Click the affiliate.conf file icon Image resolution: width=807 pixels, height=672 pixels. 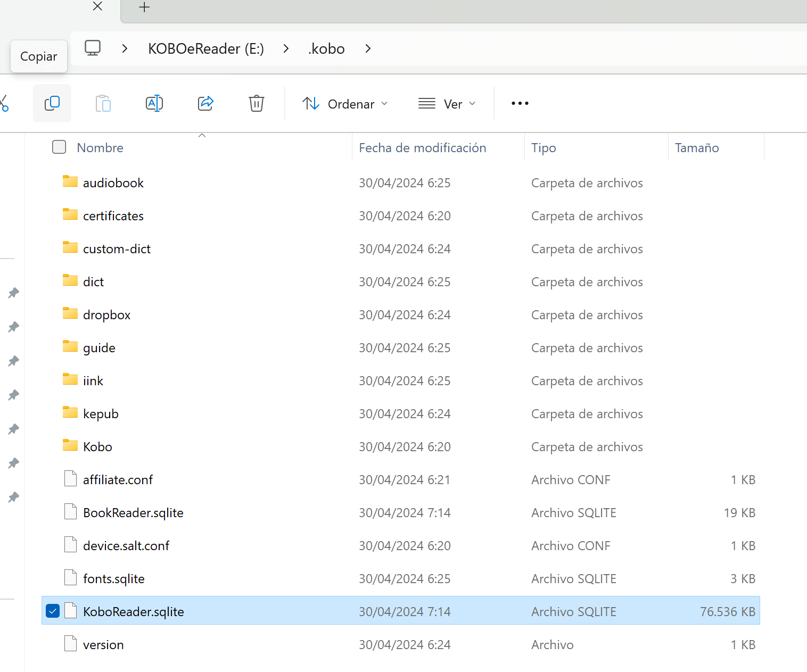(x=70, y=479)
